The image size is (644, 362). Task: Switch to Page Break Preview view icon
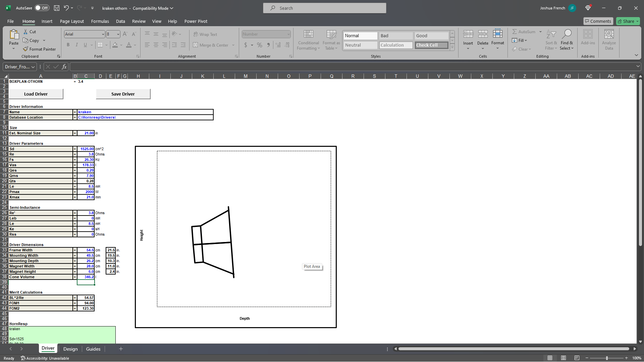tap(577, 358)
